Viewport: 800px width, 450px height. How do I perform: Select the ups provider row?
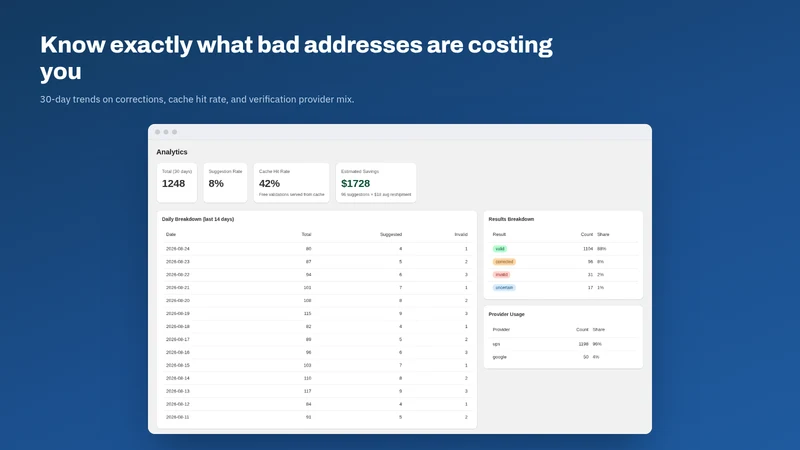[x=563, y=344]
